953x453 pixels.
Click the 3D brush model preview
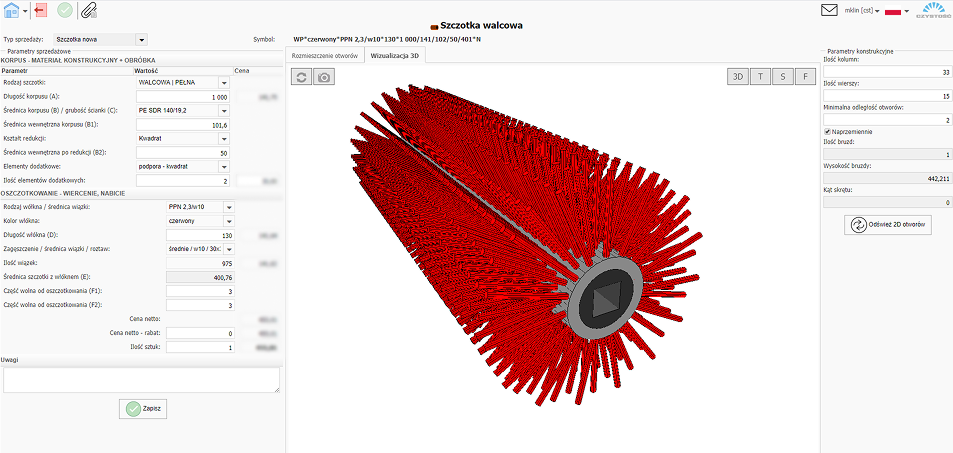pos(526,246)
